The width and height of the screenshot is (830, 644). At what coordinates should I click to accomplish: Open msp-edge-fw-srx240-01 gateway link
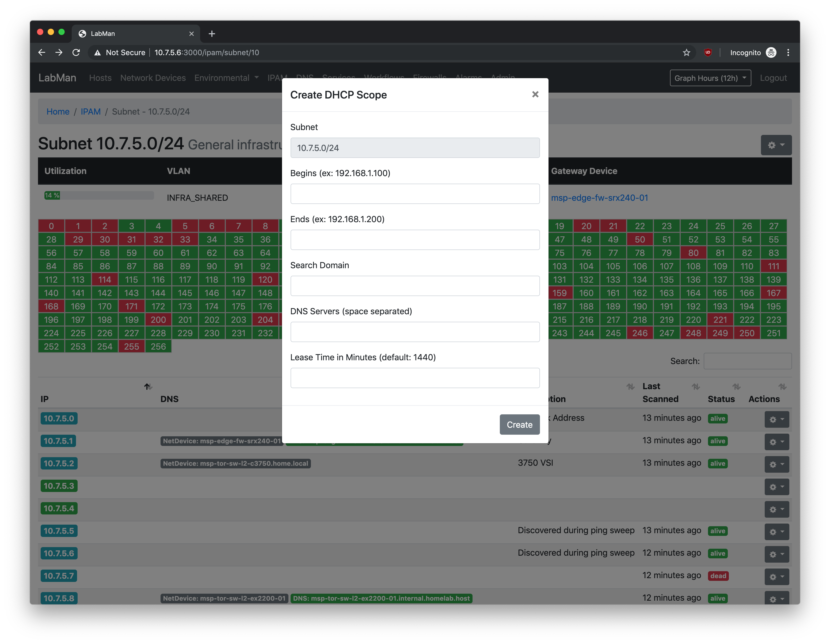(x=599, y=198)
